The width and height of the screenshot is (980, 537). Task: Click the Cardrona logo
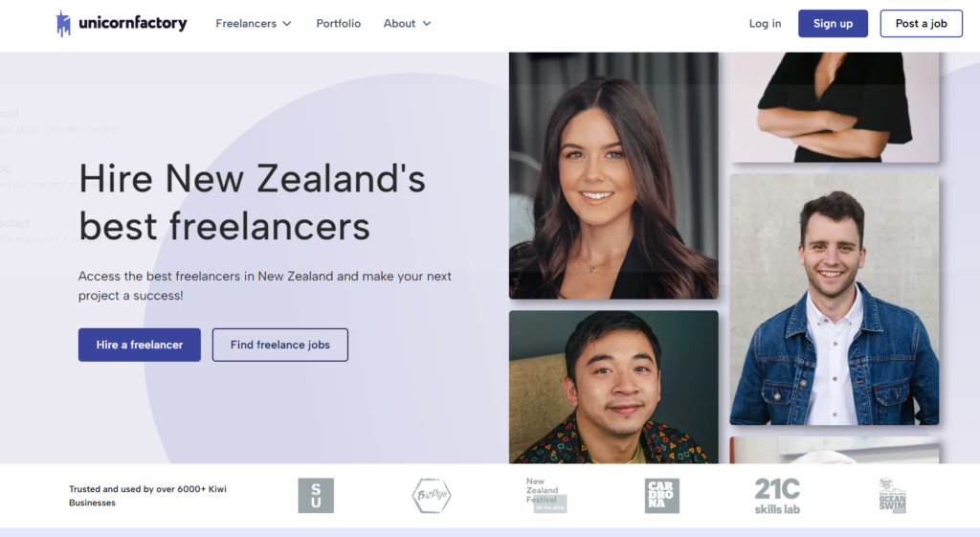(662, 496)
